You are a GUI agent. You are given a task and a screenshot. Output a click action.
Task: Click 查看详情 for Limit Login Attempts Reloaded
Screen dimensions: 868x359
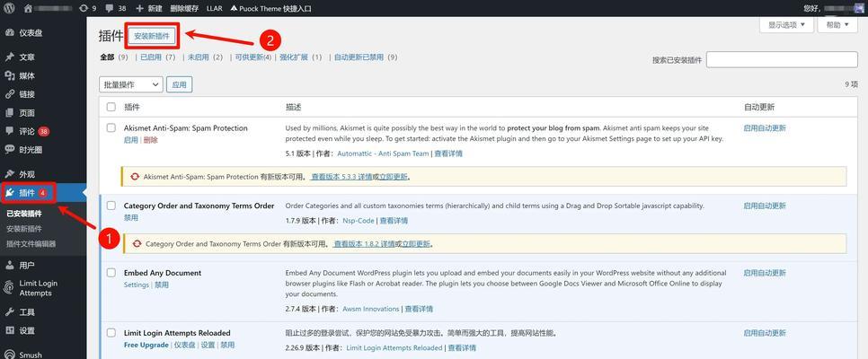click(x=462, y=348)
